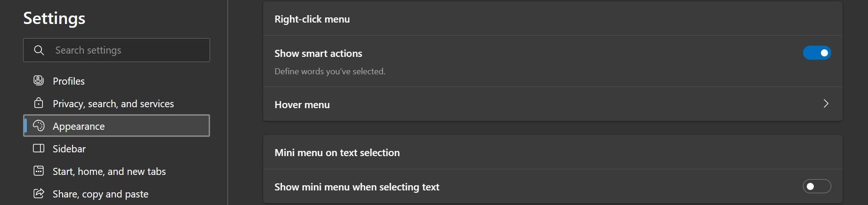Viewport: 868px width, 205px height.
Task: Navigate to Start, home, and new tabs
Action: (109, 172)
